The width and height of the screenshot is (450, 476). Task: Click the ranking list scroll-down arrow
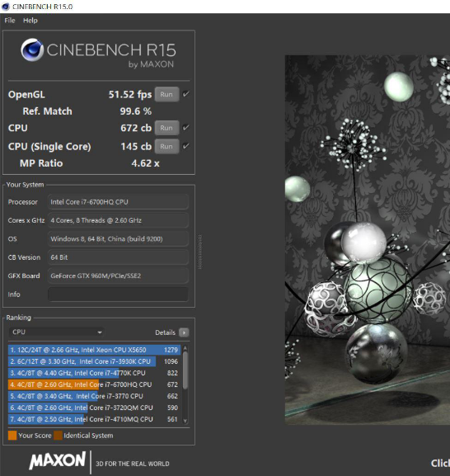185,421
